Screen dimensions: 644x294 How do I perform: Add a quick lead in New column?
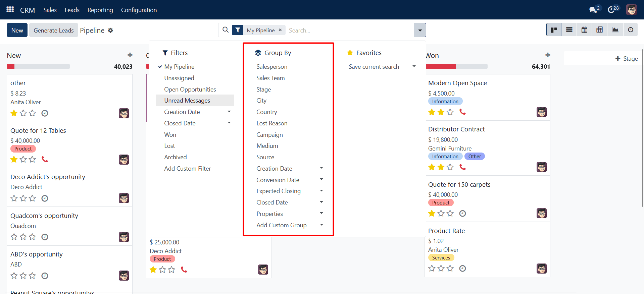pyautogui.click(x=130, y=55)
